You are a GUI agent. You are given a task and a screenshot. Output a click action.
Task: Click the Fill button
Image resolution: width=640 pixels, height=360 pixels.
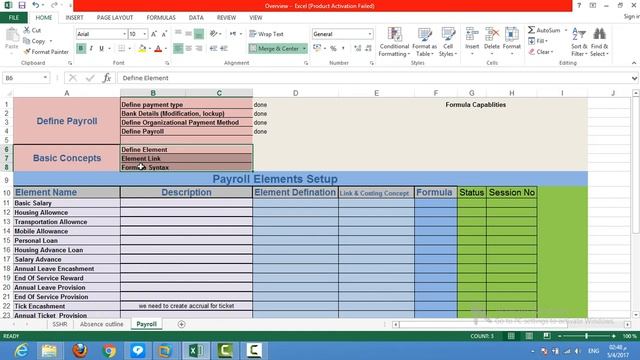click(538, 41)
